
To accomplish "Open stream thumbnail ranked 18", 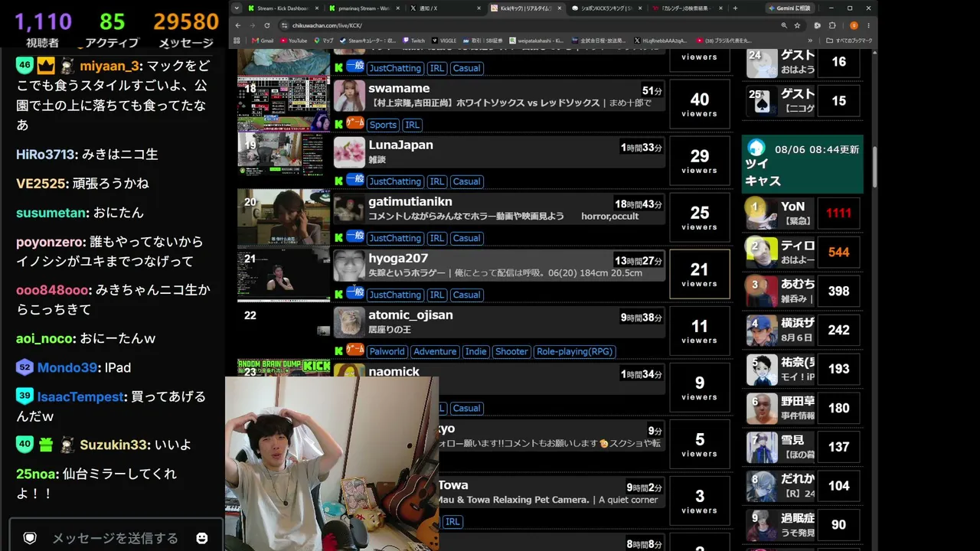I will pos(283,103).
